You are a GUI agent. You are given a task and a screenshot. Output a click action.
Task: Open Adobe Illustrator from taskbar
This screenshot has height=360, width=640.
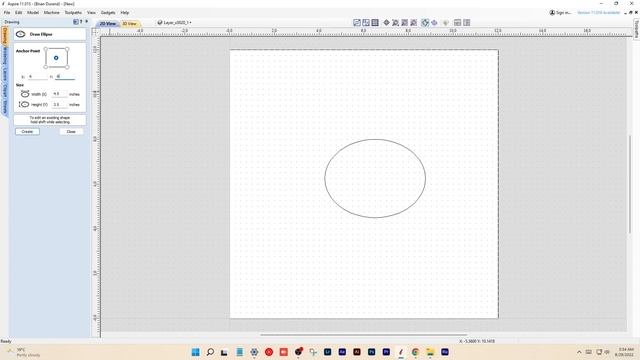coord(357,352)
